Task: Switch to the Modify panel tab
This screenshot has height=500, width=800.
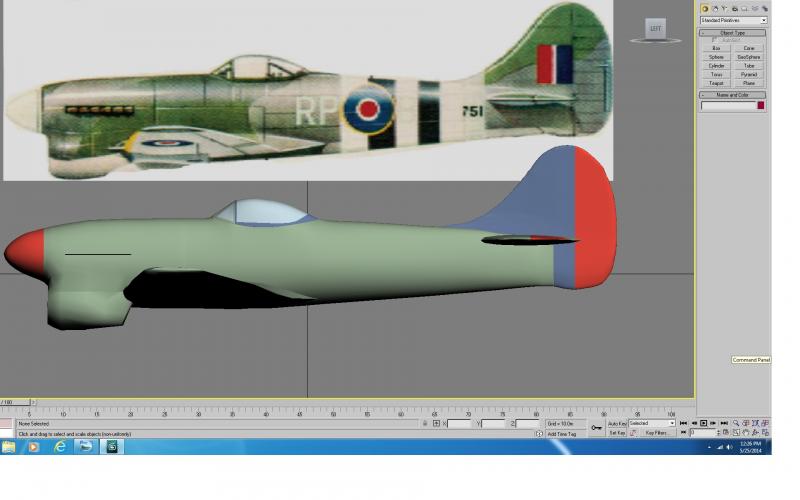Action: point(715,8)
